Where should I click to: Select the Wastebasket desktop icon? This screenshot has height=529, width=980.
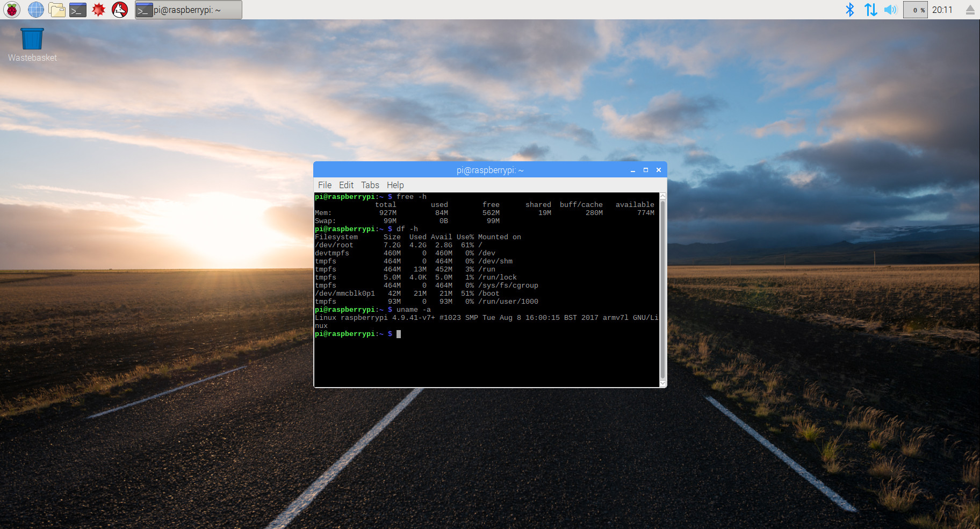tap(32, 40)
